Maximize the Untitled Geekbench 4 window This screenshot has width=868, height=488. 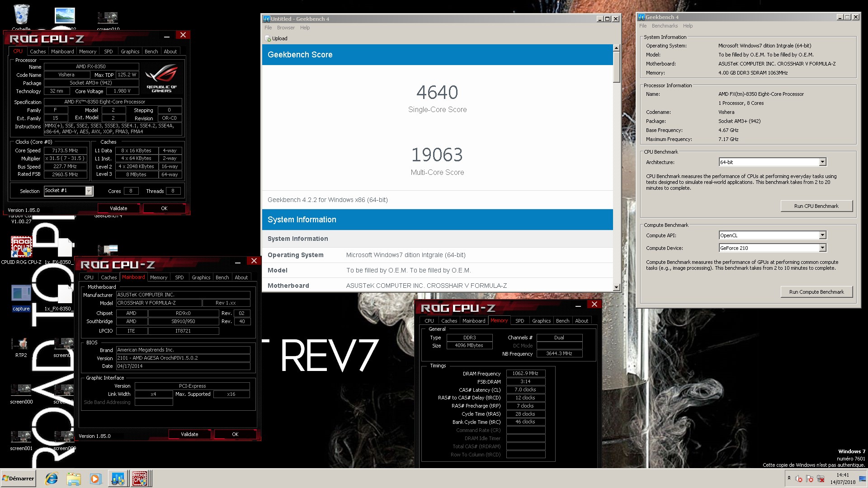607,19
